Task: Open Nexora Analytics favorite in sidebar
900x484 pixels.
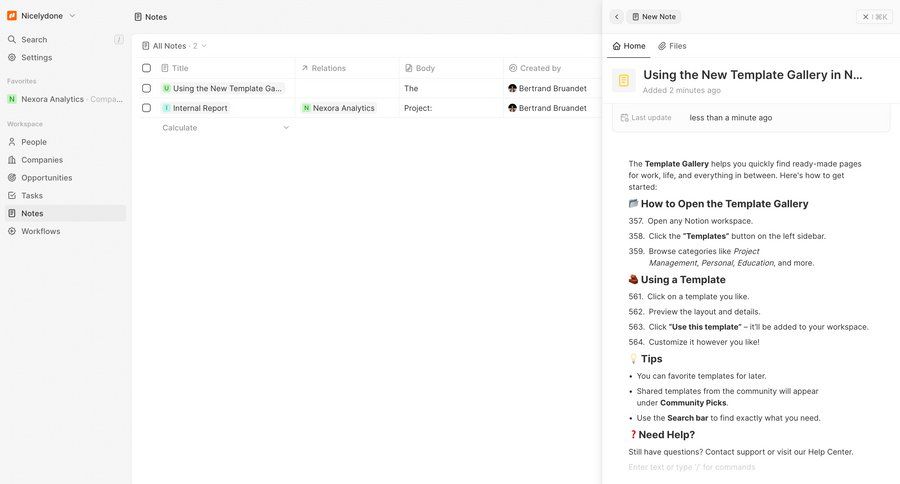Action: coord(65,99)
